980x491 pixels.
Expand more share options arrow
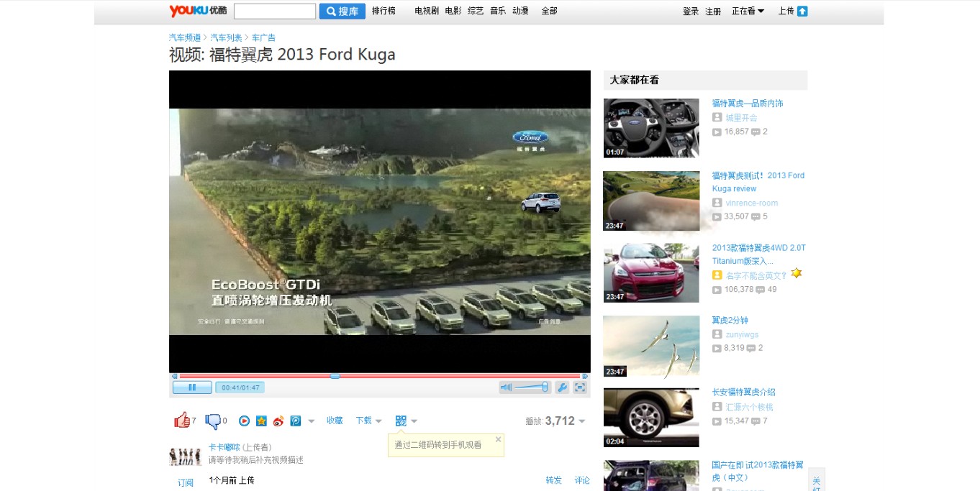(312, 421)
